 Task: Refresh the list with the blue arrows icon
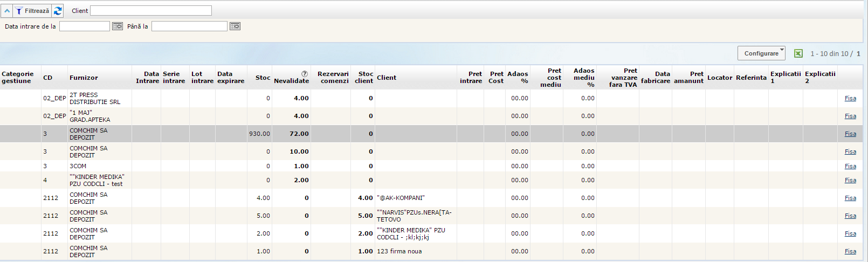coord(58,11)
